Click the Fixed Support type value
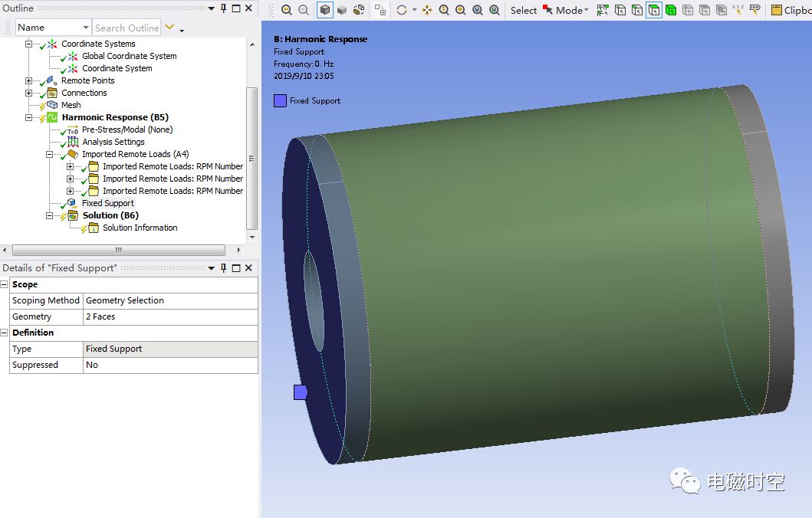This screenshot has width=812, height=518. [x=170, y=349]
